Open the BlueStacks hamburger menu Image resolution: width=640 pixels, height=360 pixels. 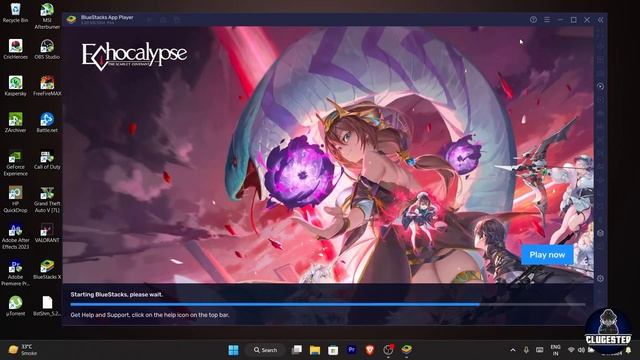tap(547, 20)
